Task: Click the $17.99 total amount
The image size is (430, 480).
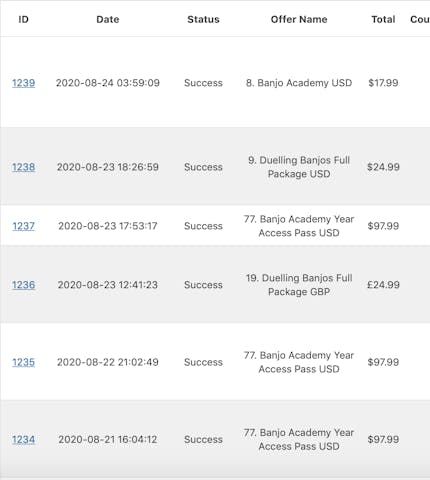Action: coord(383,83)
